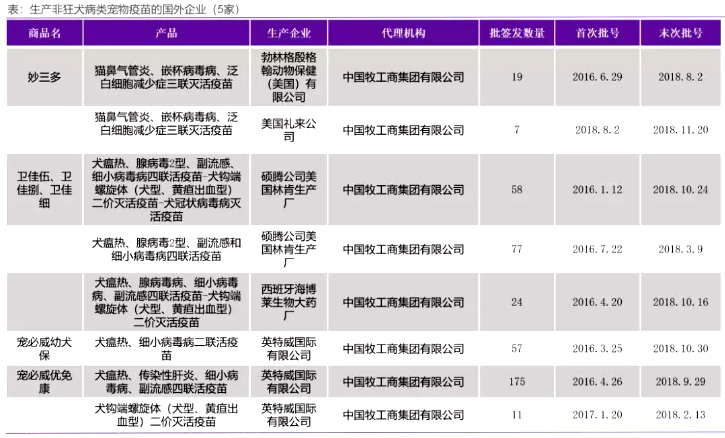Image resolution: width=725 pixels, height=438 pixels.
Task: Click the 生产企业 column header
Action: 289,33
